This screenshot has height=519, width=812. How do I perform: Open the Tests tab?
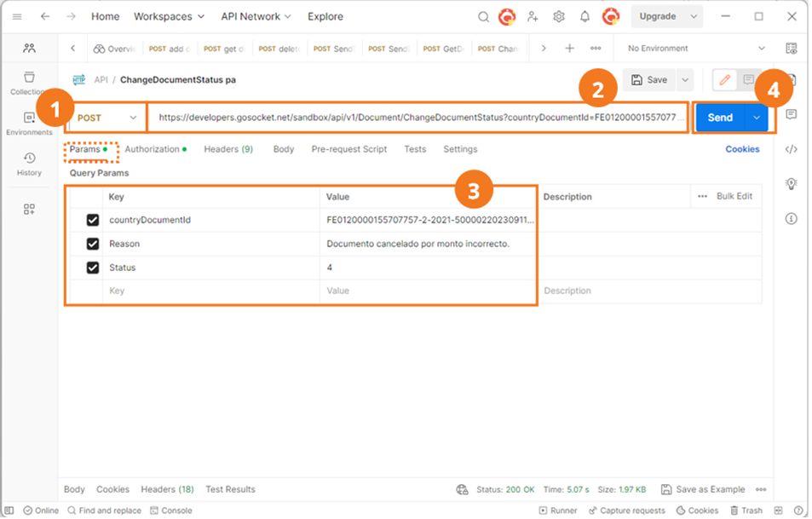click(x=415, y=150)
